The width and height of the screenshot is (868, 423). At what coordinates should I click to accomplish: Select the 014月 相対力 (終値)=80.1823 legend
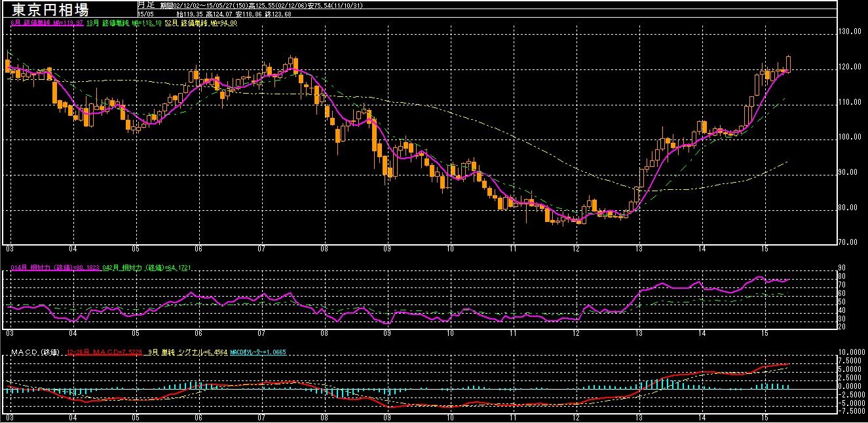pos(54,268)
